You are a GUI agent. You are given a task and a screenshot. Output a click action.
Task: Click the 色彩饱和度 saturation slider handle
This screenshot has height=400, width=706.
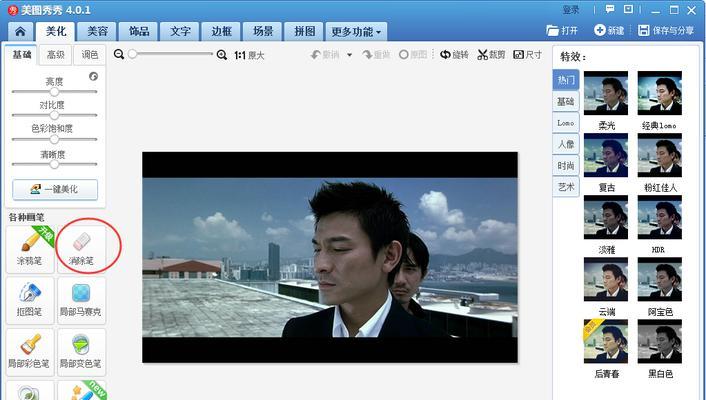click(54, 140)
